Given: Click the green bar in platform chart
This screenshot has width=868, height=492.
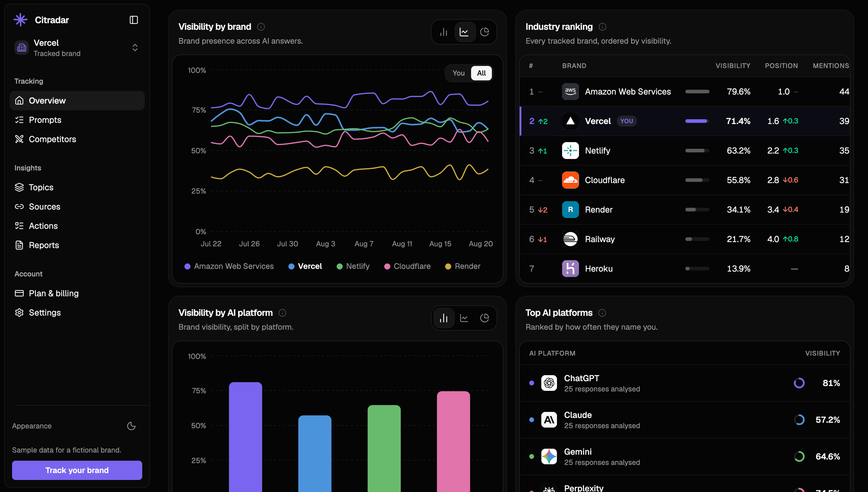Looking at the screenshot, I should pyautogui.click(x=384, y=448).
